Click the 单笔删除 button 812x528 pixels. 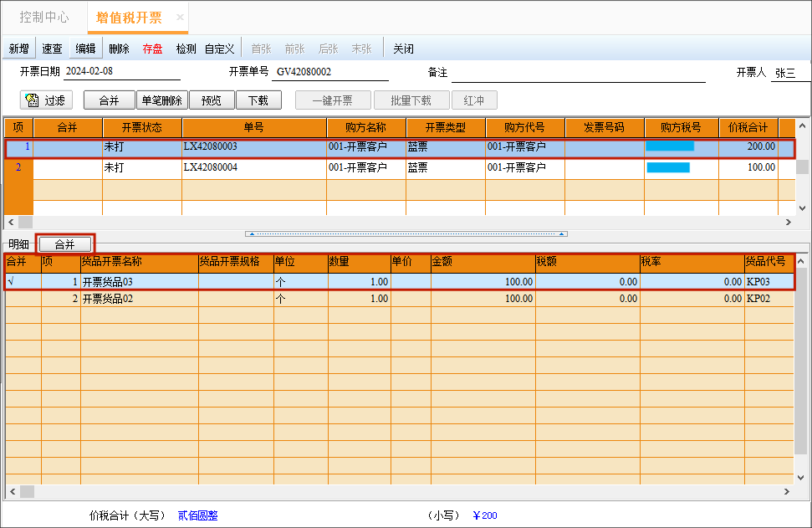pyautogui.click(x=162, y=100)
